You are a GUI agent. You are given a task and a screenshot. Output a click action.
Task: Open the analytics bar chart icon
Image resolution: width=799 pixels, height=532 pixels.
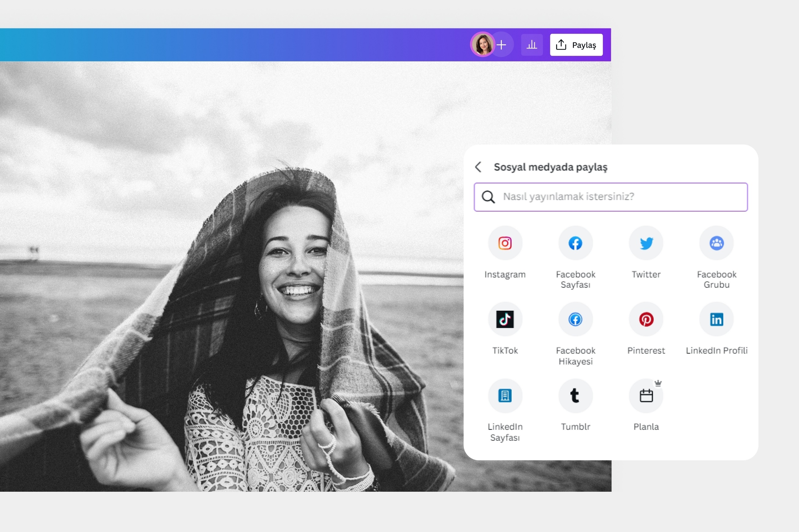point(531,45)
